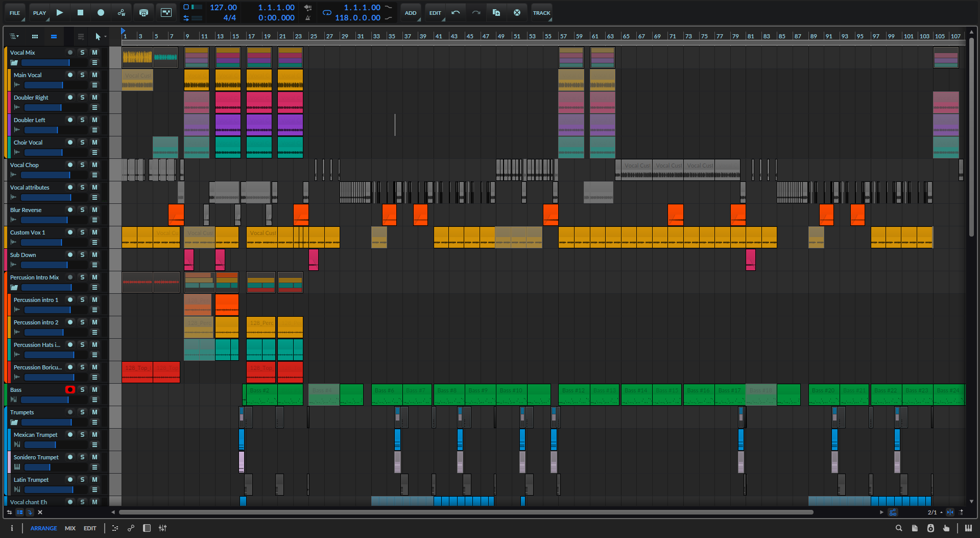Mute the Mexican Trumpet track
Screen dimensions: 980x538
tap(94, 435)
